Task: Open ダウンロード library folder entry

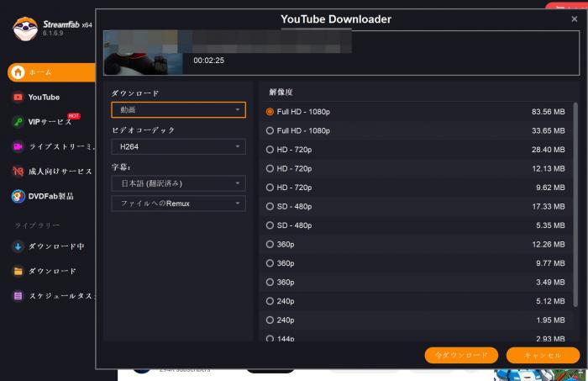Action: click(52, 271)
